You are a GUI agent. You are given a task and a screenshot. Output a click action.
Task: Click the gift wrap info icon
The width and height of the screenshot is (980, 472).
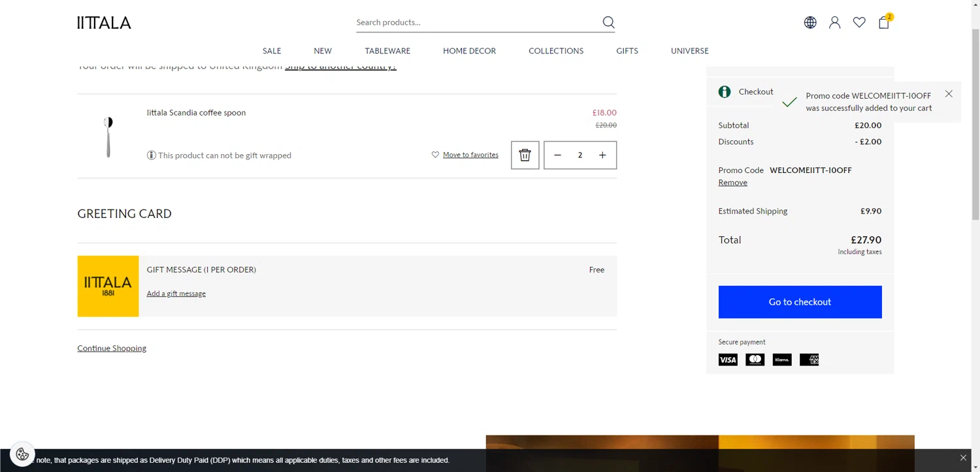pyautogui.click(x=151, y=155)
